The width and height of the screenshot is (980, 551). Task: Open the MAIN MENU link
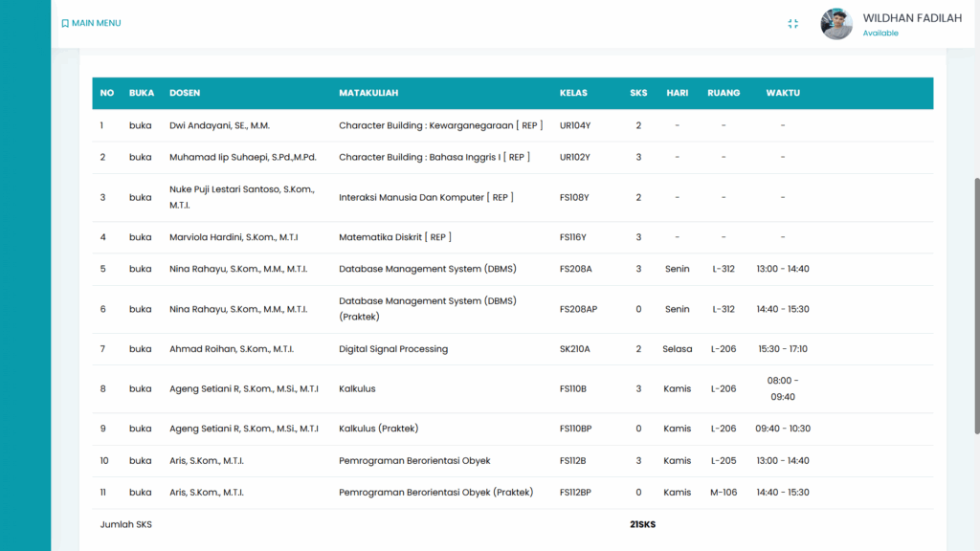pyautogui.click(x=96, y=23)
